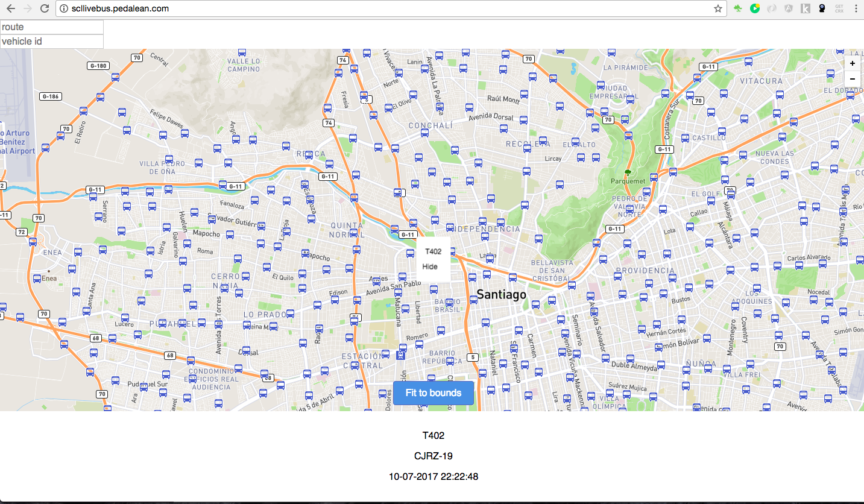Viewport: 864px width, 504px height.
Task: Zoom out the map with minus button
Action: coord(852,79)
